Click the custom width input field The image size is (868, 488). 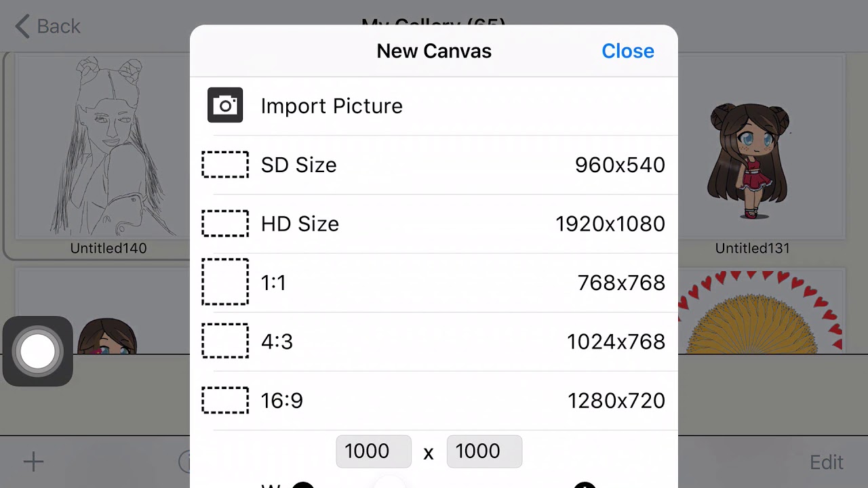click(374, 451)
